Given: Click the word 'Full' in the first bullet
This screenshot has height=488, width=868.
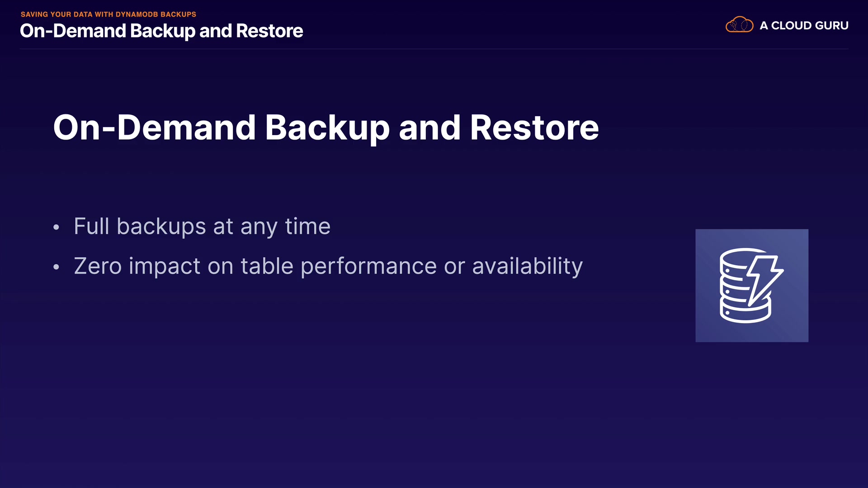Looking at the screenshot, I should pos(92,226).
